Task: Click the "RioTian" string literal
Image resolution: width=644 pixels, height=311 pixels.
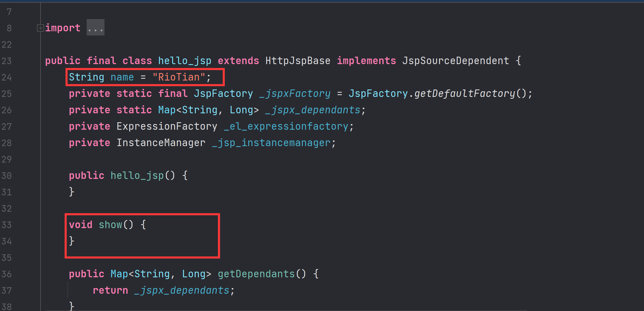Action: point(179,77)
